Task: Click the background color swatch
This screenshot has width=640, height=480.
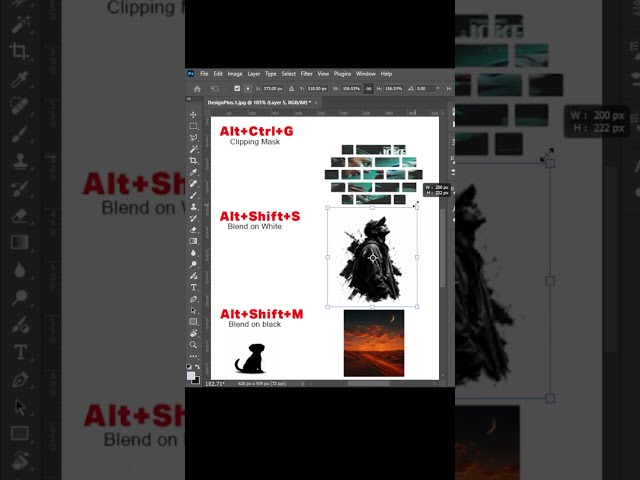Action: point(196,380)
